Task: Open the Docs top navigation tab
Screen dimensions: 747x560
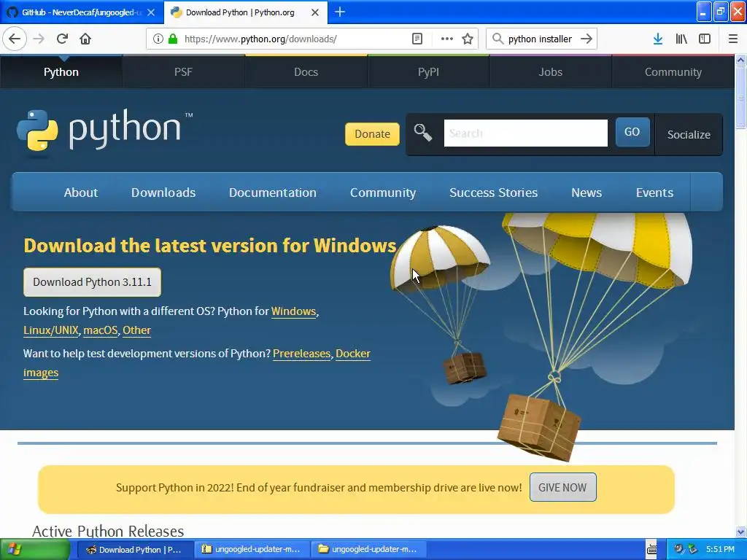Action: [306, 72]
